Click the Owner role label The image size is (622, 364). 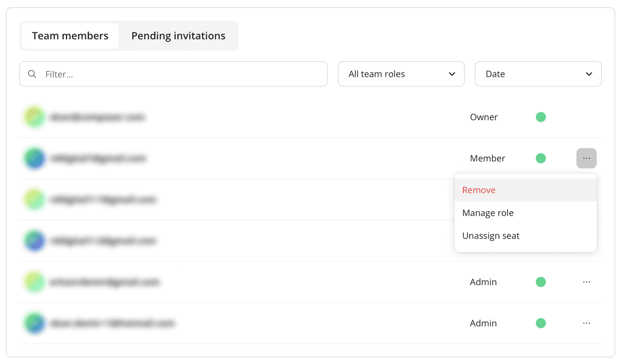point(483,117)
